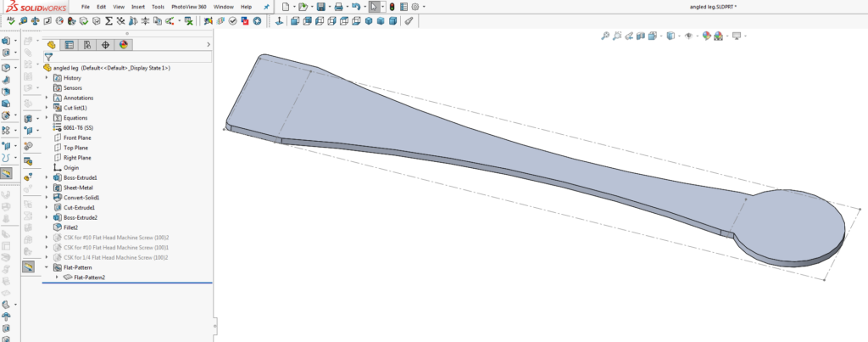Click the Print icon
Image resolution: width=868 pixels, height=342 pixels.
click(x=338, y=7)
